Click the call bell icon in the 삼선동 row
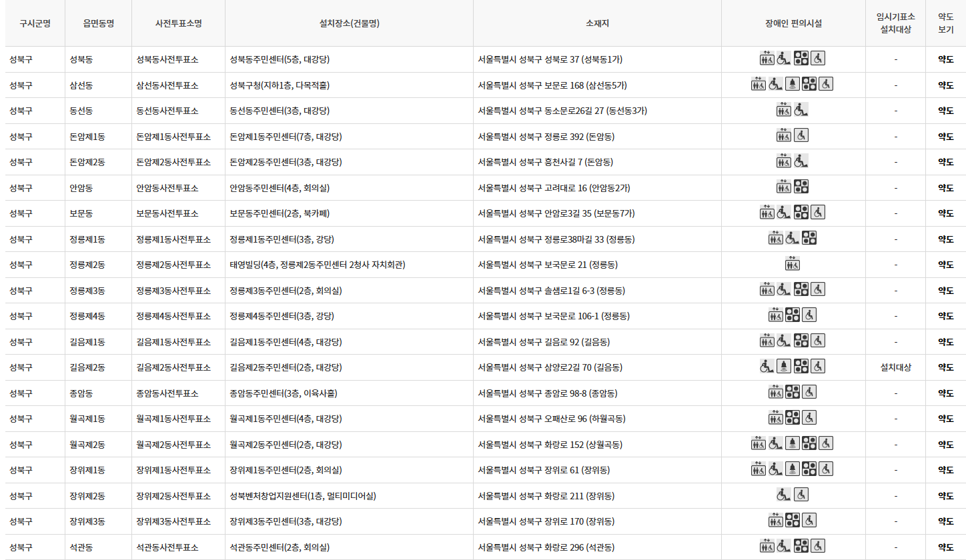966x560 pixels. tap(793, 84)
